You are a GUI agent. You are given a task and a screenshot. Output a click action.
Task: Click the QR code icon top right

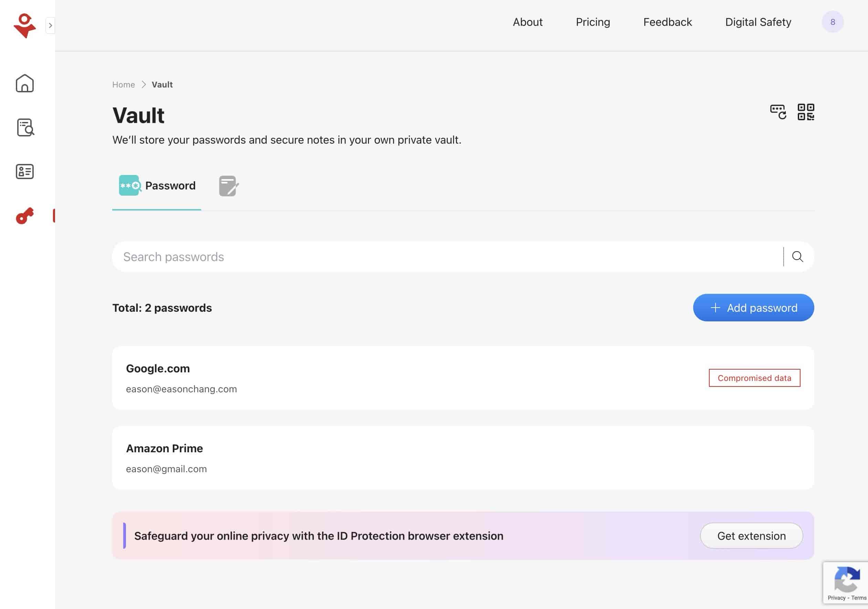805,112
